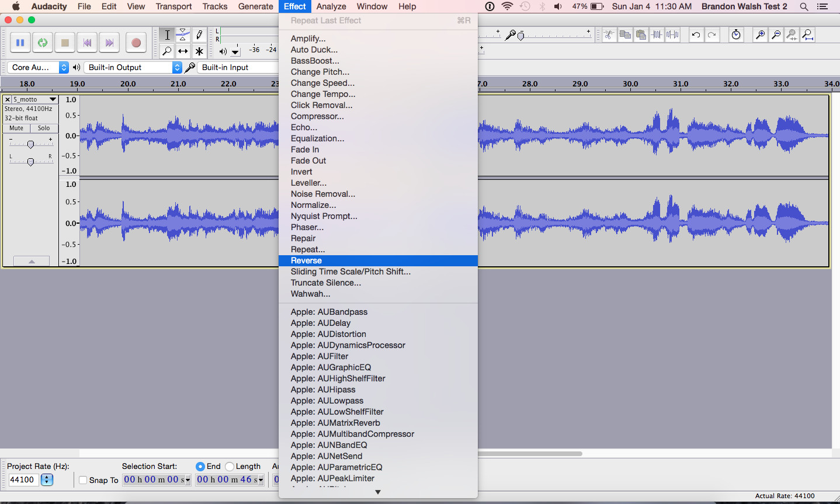Click the Silence audio icon
This screenshot has height=504, width=840.
point(673,35)
